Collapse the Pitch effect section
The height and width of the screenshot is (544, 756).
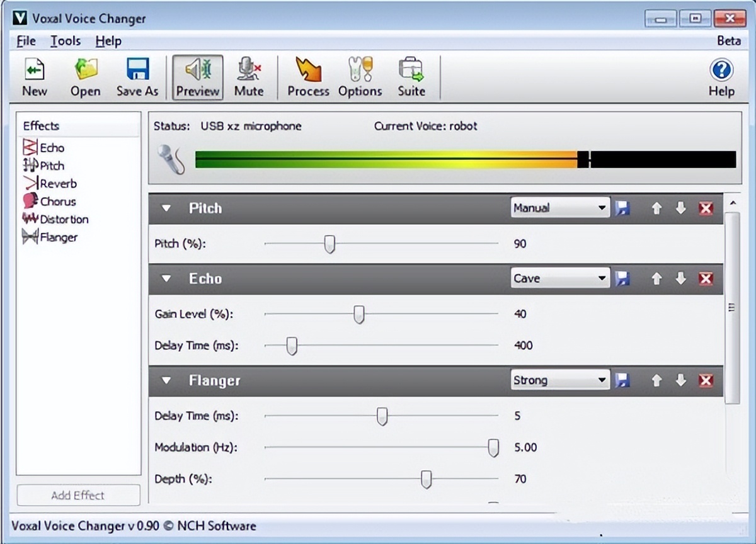(x=166, y=208)
